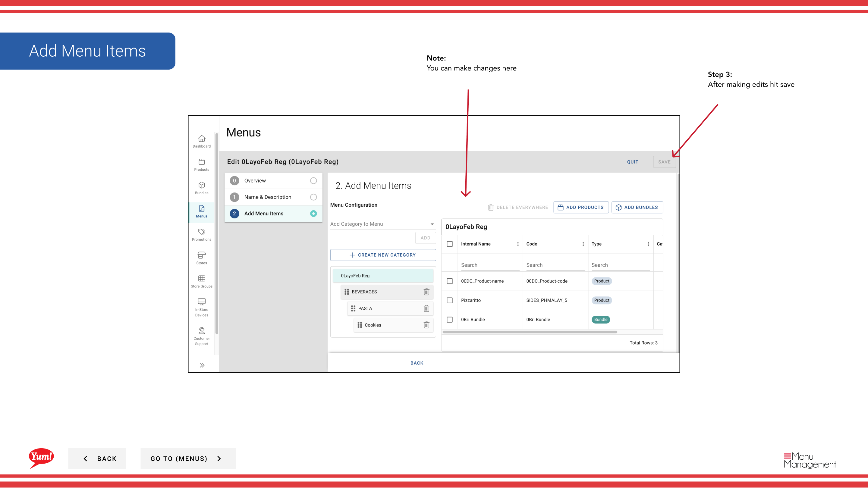
Task: Click the blue BACK link in the editor
Action: [417, 363]
